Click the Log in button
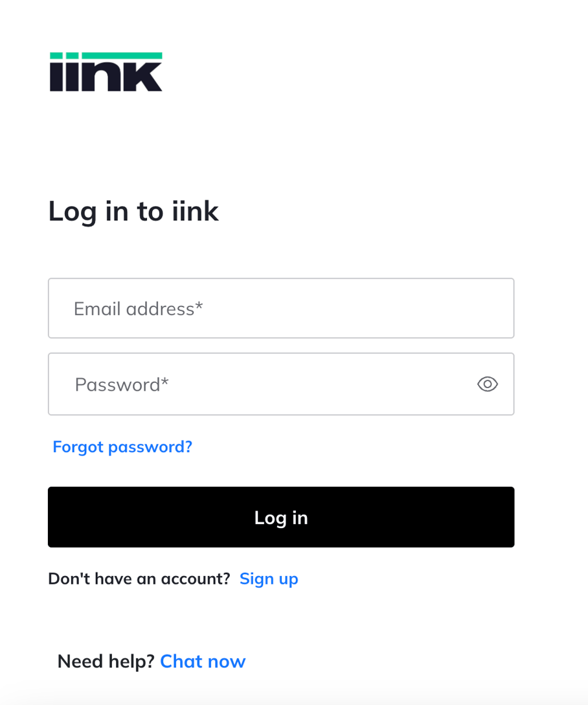Screen dimensions: 588x705 (280, 517)
